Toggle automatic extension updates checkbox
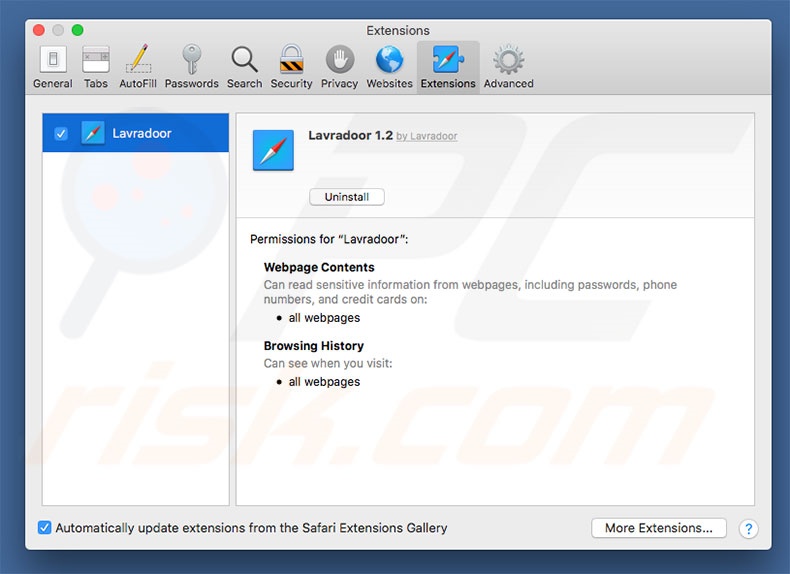This screenshot has height=574, width=790. coord(44,528)
